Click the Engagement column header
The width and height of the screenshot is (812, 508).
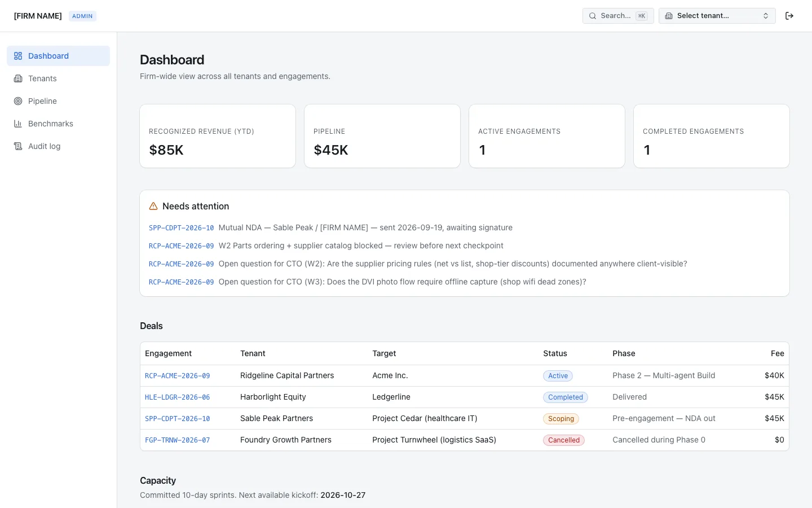(x=168, y=353)
